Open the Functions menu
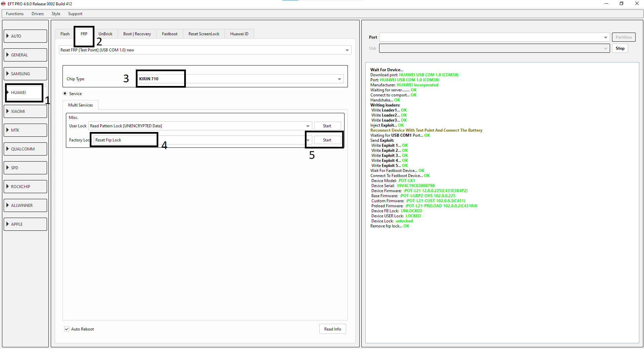This screenshot has height=349, width=644. 15,14
